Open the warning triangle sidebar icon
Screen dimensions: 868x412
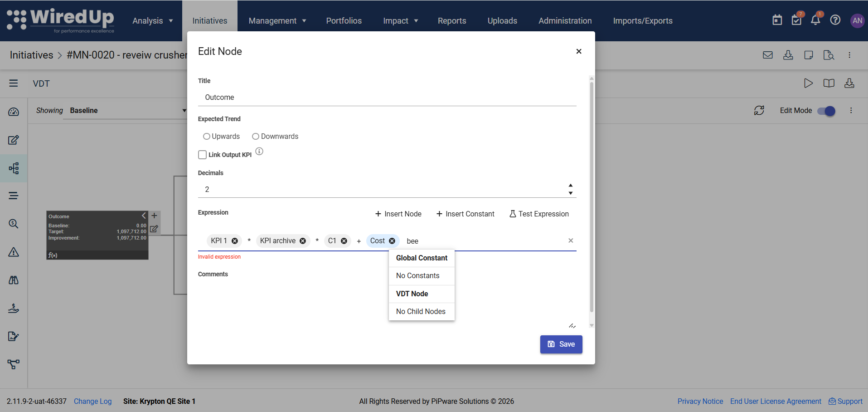[14, 252]
